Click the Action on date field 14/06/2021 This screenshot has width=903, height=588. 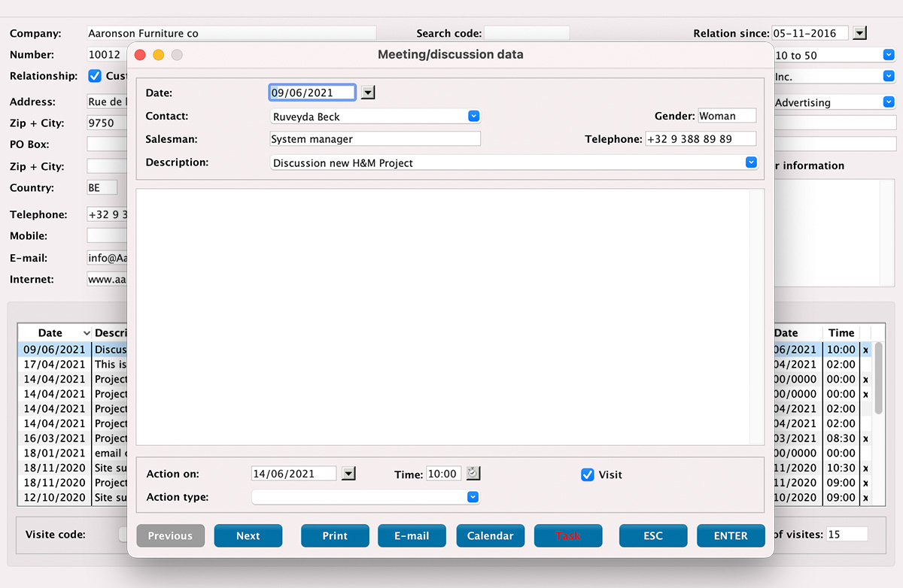click(x=294, y=474)
